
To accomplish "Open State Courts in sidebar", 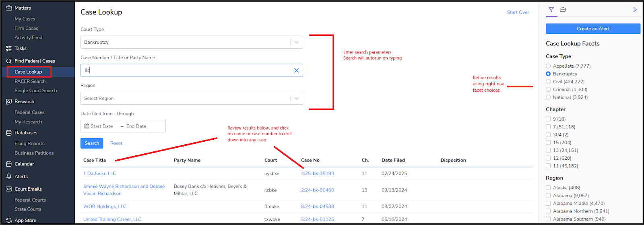I will coord(28,209).
